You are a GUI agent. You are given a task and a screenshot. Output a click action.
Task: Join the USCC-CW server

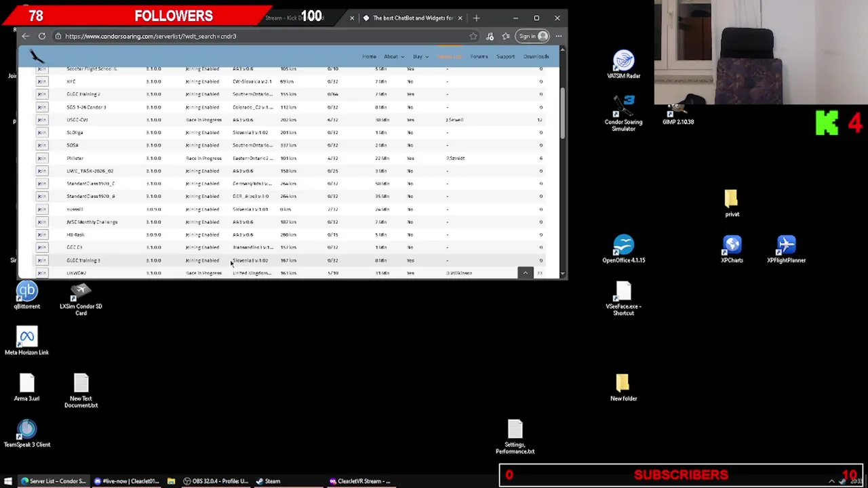tap(42, 119)
